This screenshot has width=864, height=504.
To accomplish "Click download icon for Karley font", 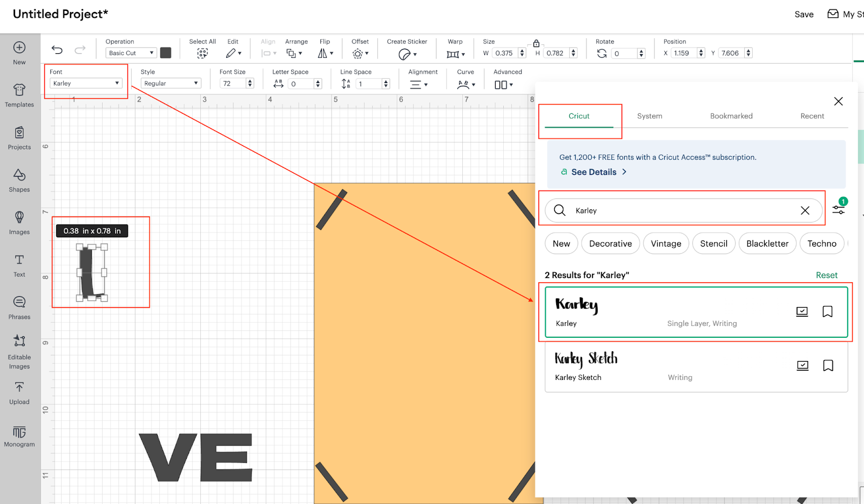I will 802,311.
